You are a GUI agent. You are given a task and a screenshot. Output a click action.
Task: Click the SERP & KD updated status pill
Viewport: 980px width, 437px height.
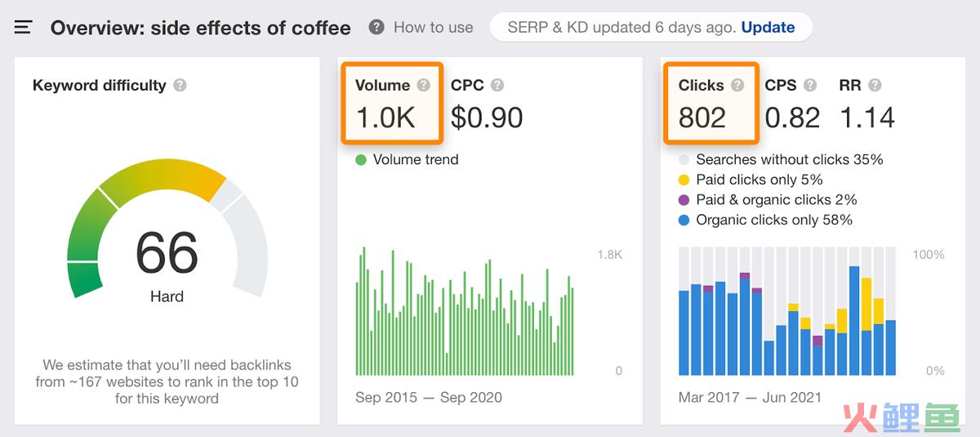(651, 27)
